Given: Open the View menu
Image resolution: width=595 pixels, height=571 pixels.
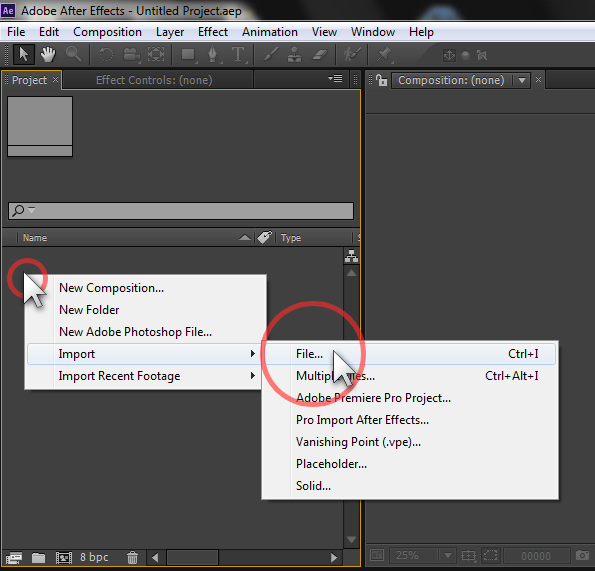Looking at the screenshot, I should pyautogui.click(x=324, y=32).
